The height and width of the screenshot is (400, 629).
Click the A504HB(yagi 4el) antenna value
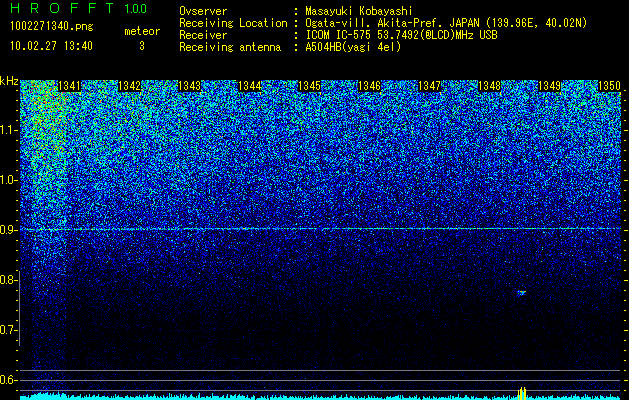pos(353,47)
